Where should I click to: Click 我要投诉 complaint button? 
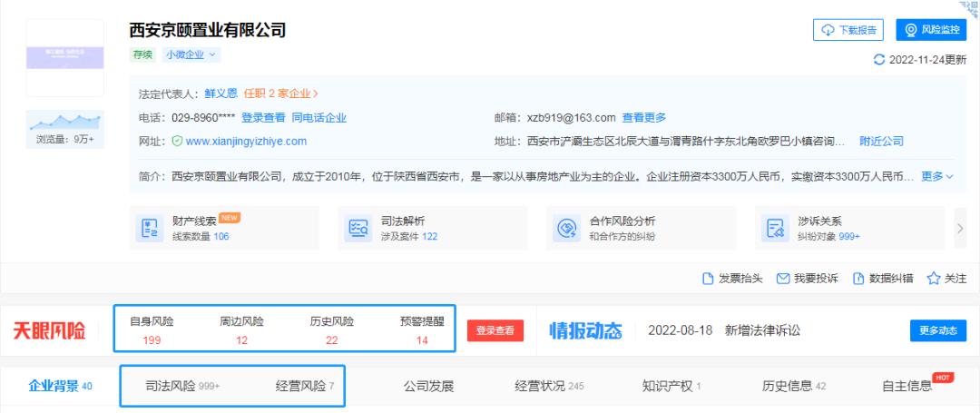[x=808, y=279]
